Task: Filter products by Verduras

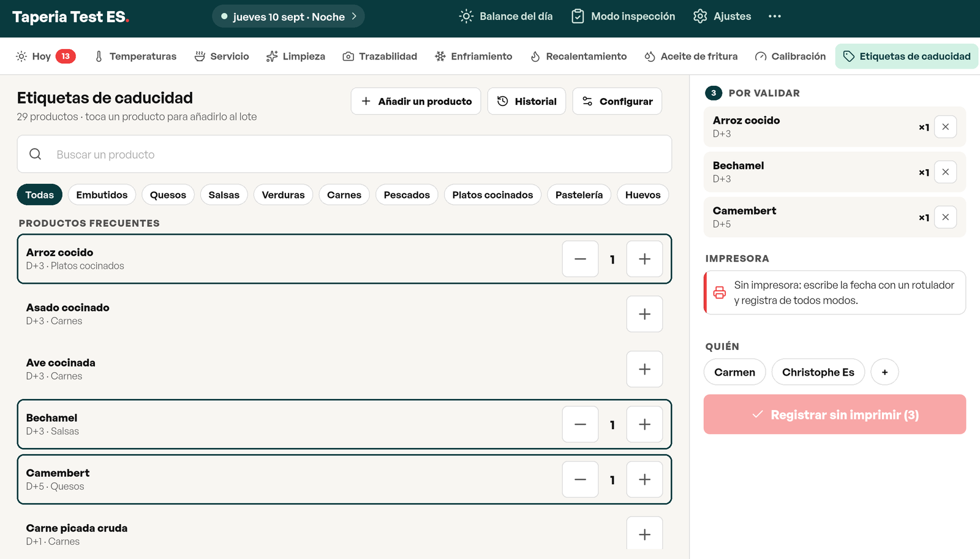Action: tap(283, 195)
